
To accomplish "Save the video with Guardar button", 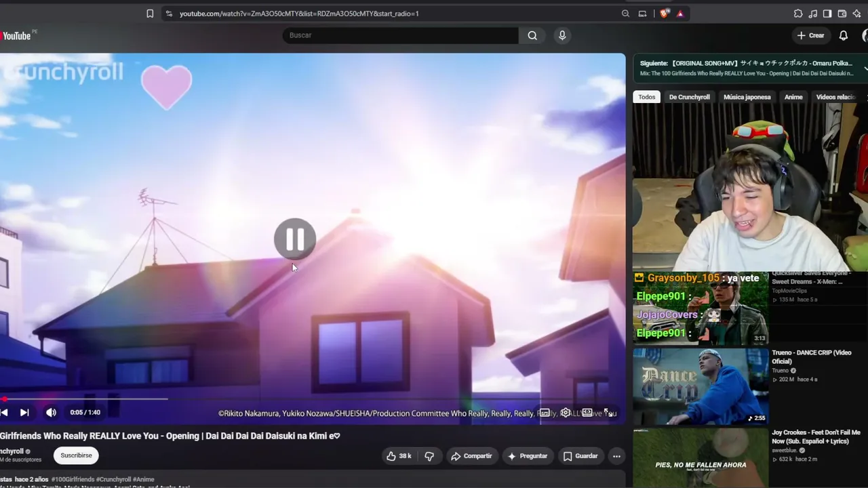I will [x=580, y=456].
